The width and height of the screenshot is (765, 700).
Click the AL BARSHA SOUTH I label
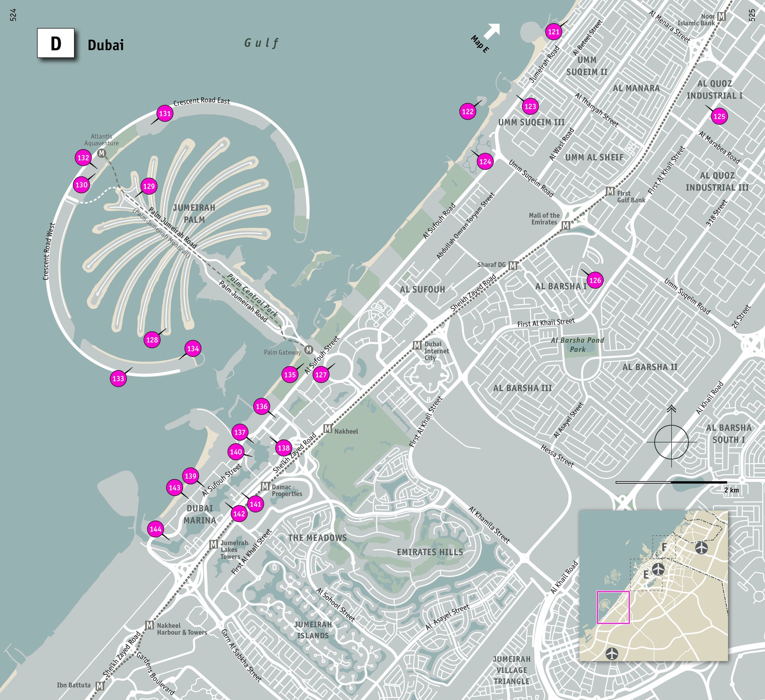coord(728,434)
